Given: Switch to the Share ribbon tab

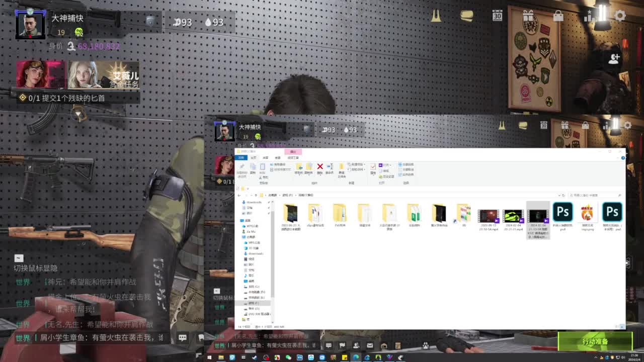Looking at the screenshot, I should (x=266, y=158).
